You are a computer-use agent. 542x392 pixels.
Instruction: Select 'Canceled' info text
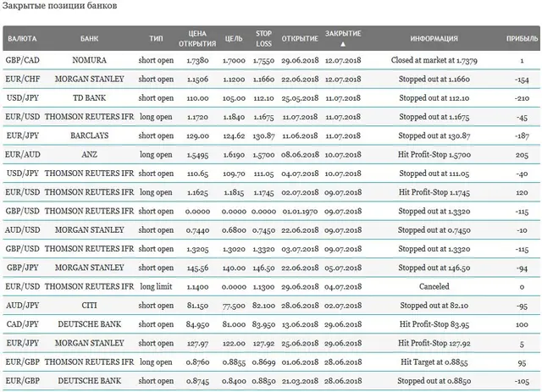(434, 286)
